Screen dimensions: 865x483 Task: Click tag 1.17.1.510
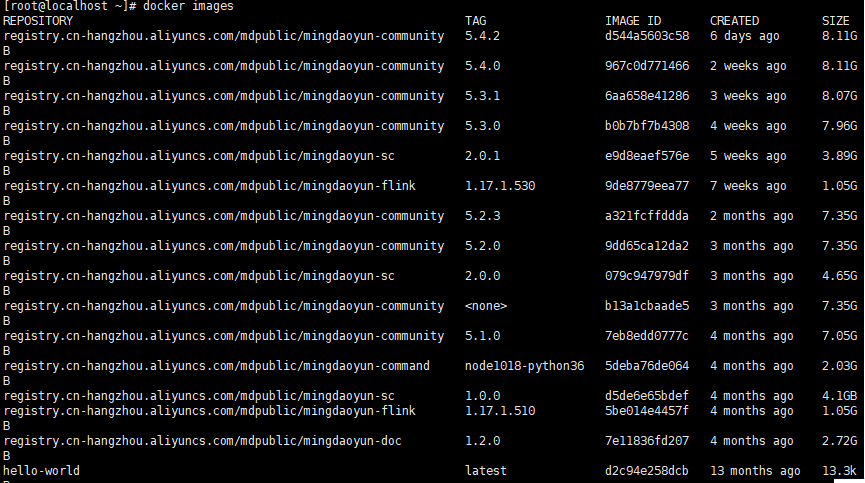[500, 411]
